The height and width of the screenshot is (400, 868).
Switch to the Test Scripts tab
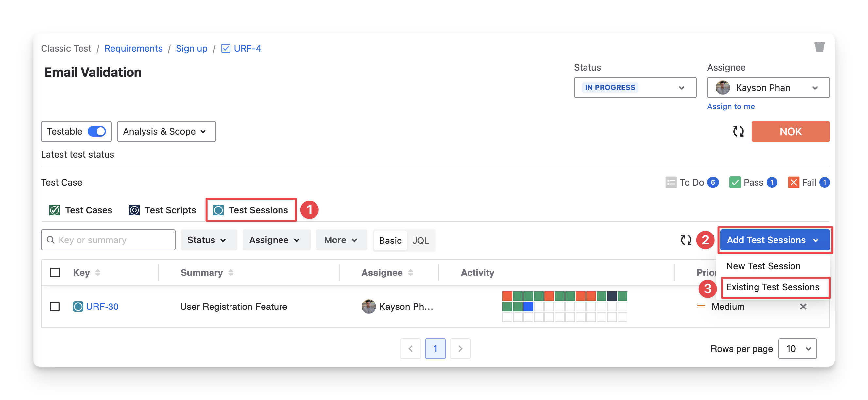[163, 210]
